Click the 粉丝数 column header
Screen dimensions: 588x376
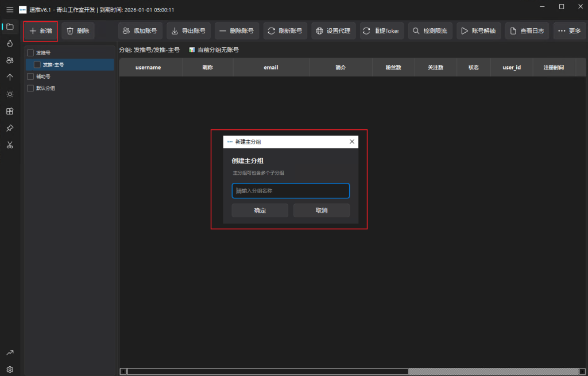point(394,68)
